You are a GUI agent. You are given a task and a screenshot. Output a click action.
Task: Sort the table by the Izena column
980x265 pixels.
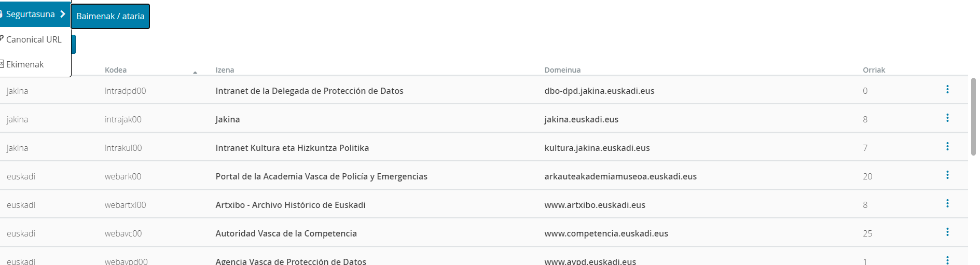(x=225, y=70)
